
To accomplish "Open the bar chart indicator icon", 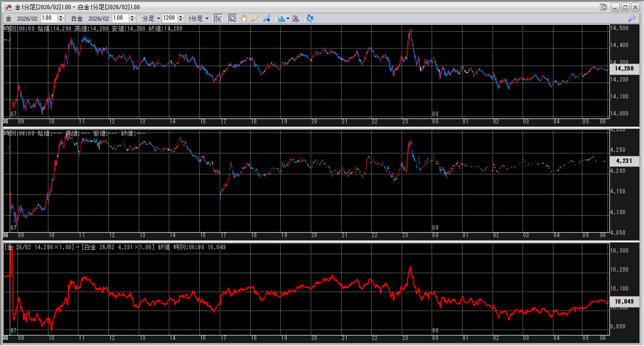I will (281, 19).
